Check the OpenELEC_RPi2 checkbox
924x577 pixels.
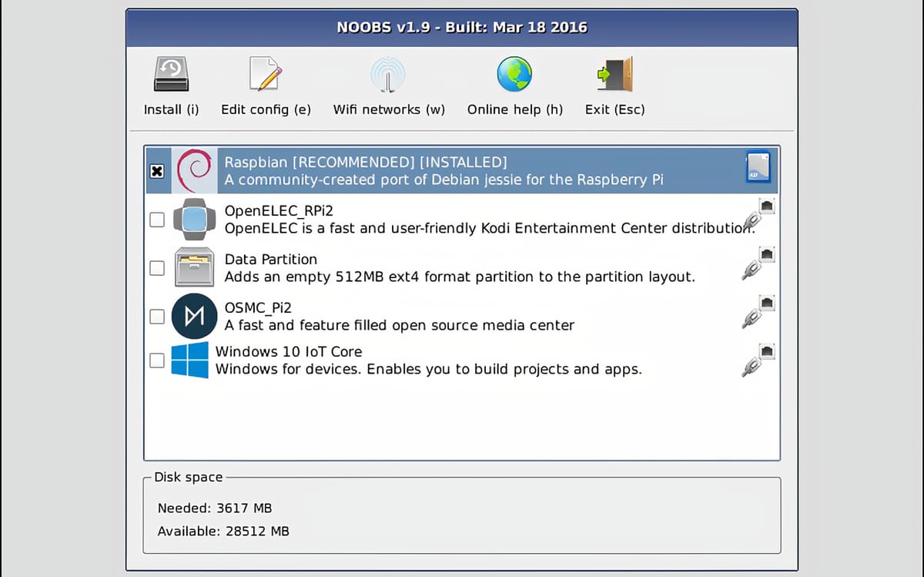pos(156,220)
